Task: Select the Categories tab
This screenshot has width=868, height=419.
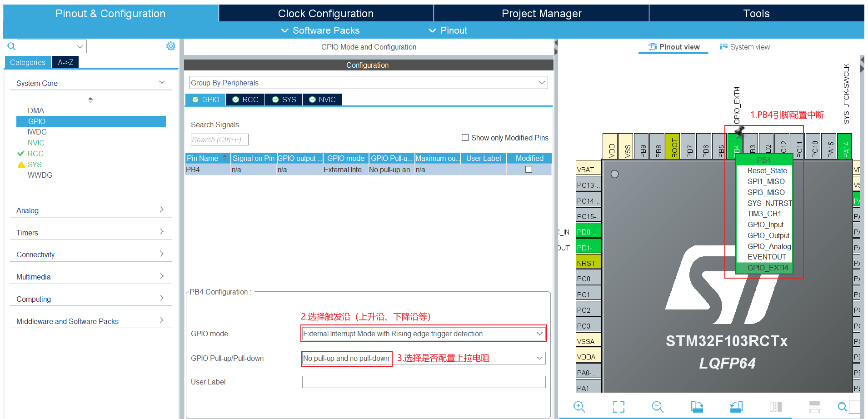Action: (x=28, y=62)
